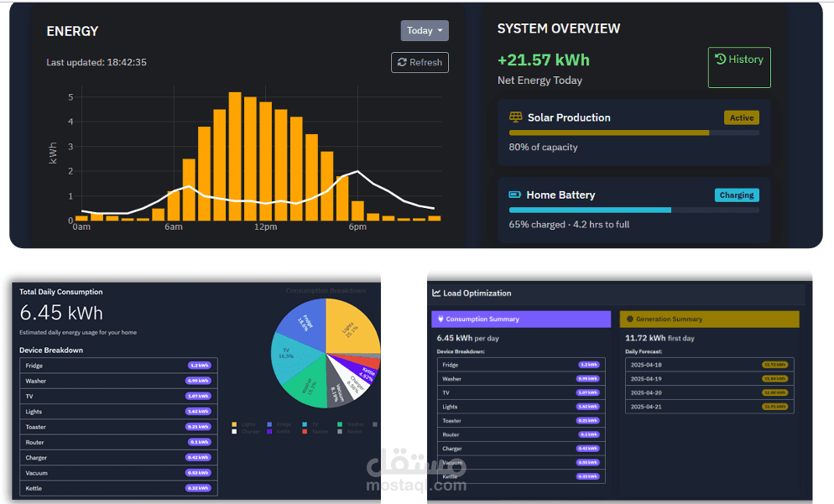
Task: Click the Washer legend color swatch
Action: 339,424
